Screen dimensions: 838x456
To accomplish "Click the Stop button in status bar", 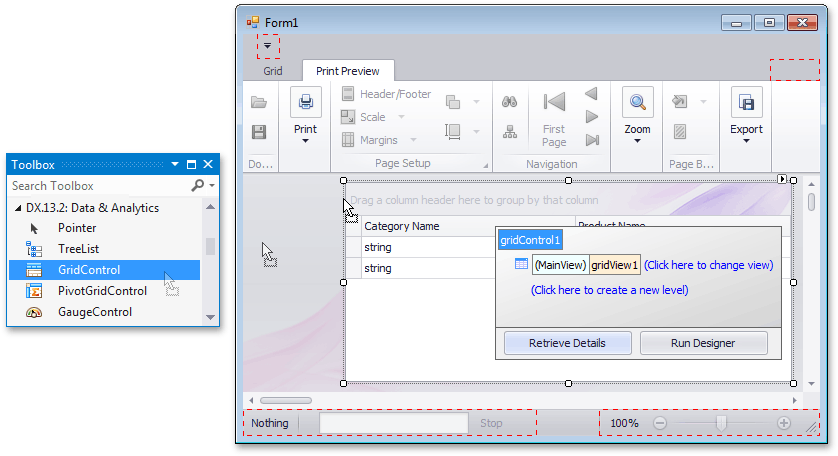I will (491, 423).
